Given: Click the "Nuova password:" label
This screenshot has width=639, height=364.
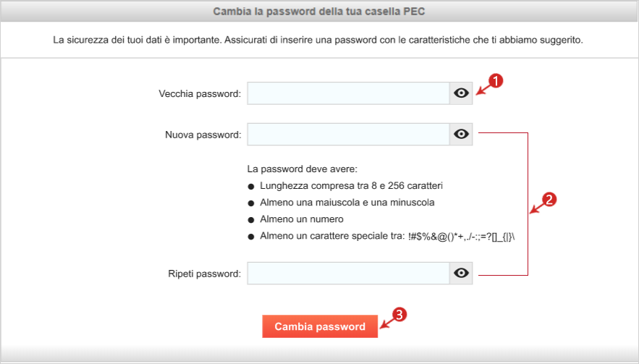Looking at the screenshot, I should 203,135.
